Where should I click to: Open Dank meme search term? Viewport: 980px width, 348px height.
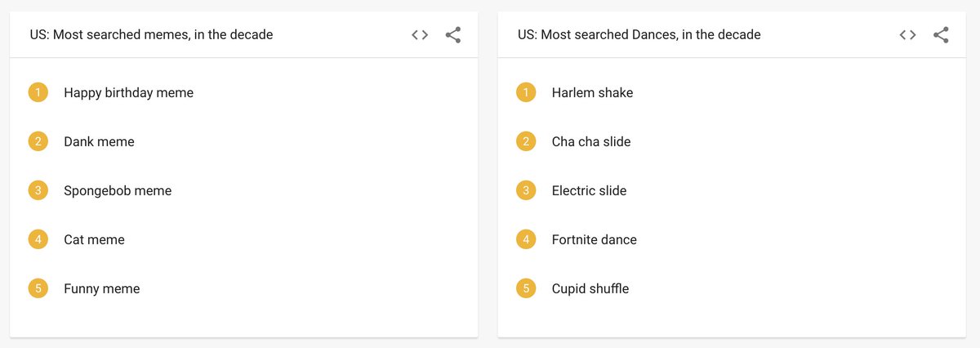tap(99, 142)
